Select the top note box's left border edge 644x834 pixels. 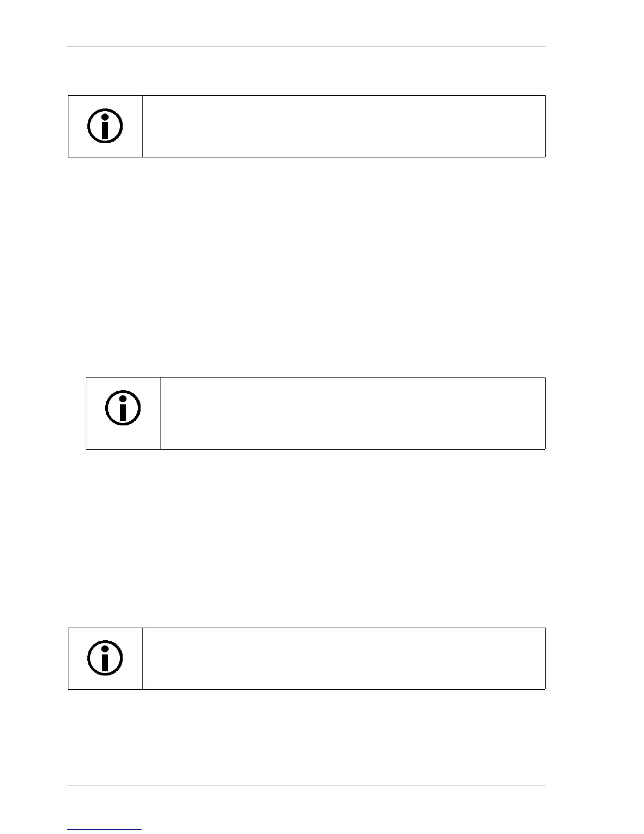(68, 126)
